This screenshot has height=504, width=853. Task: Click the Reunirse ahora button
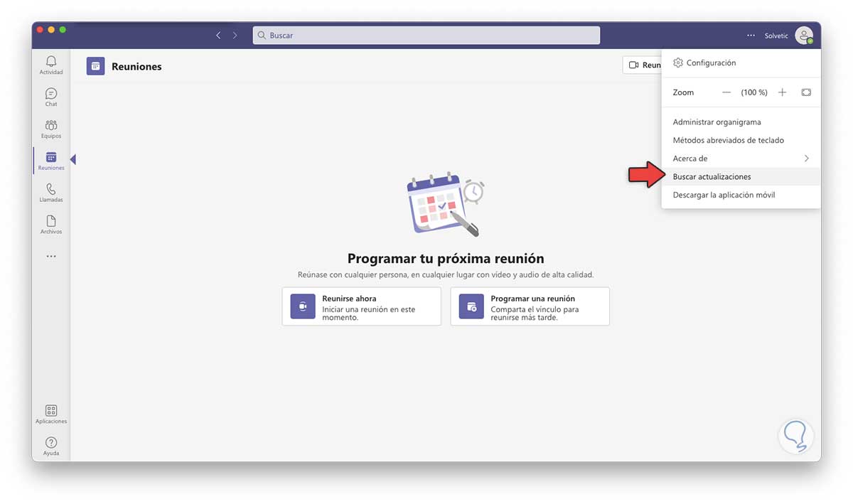[361, 306]
